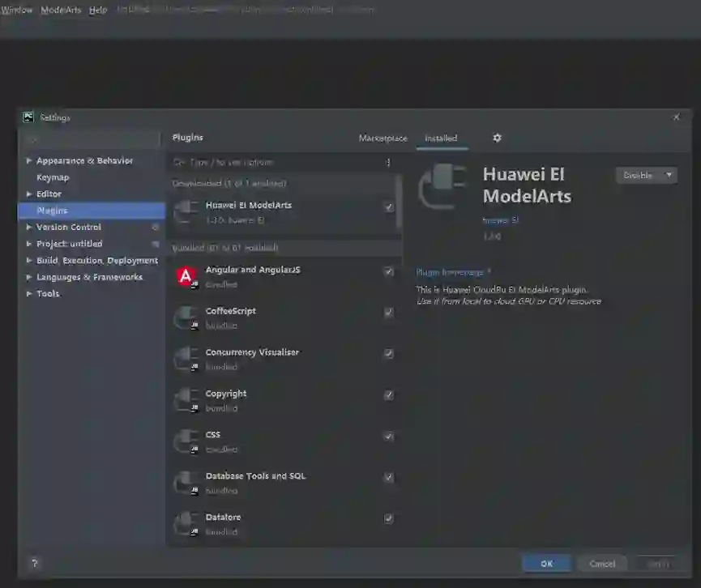Switch to the Marketplace tab
This screenshot has width=701, height=588.
coord(383,138)
